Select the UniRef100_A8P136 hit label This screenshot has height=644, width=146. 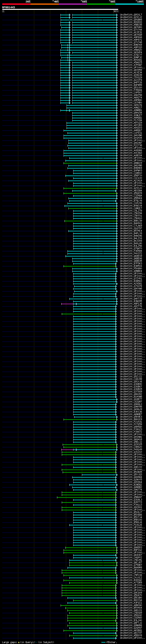click(131, 304)
